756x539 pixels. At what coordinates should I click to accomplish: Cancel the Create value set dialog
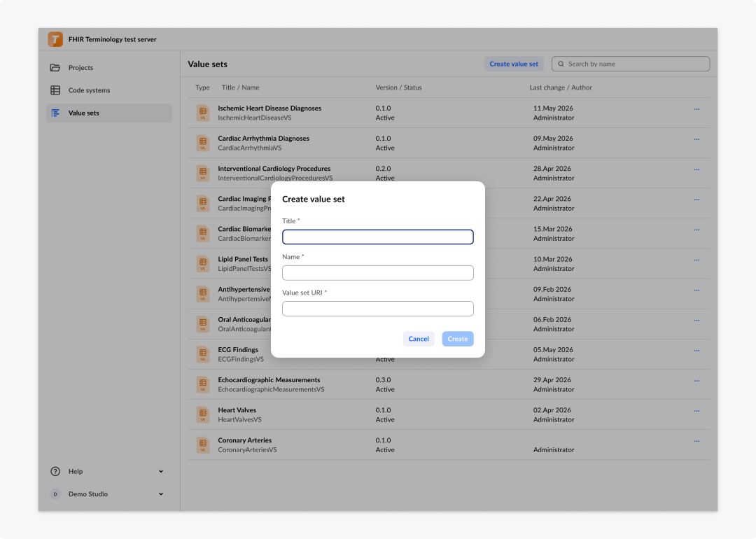pyautogui.click(x=419, y=339)
